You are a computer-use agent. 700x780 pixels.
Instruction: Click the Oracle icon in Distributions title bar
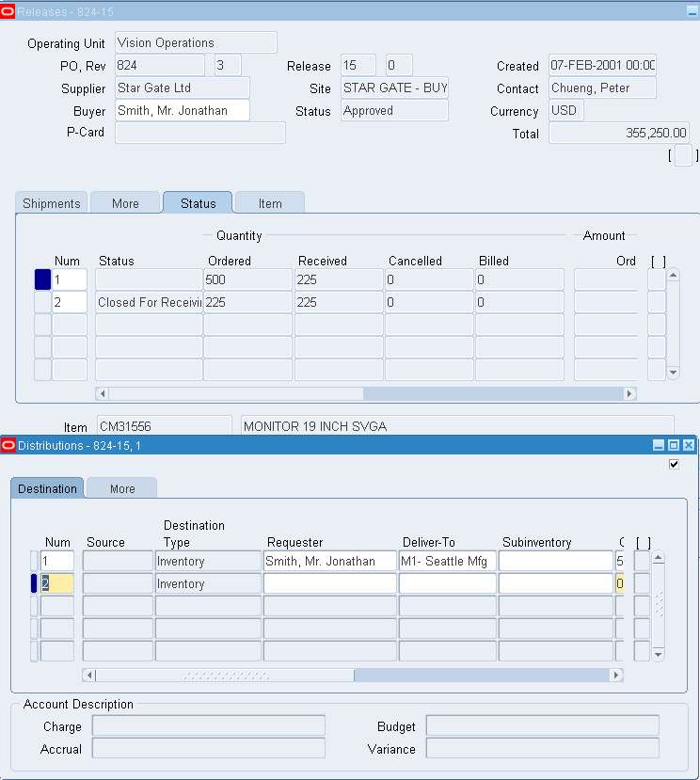[8, 445]
